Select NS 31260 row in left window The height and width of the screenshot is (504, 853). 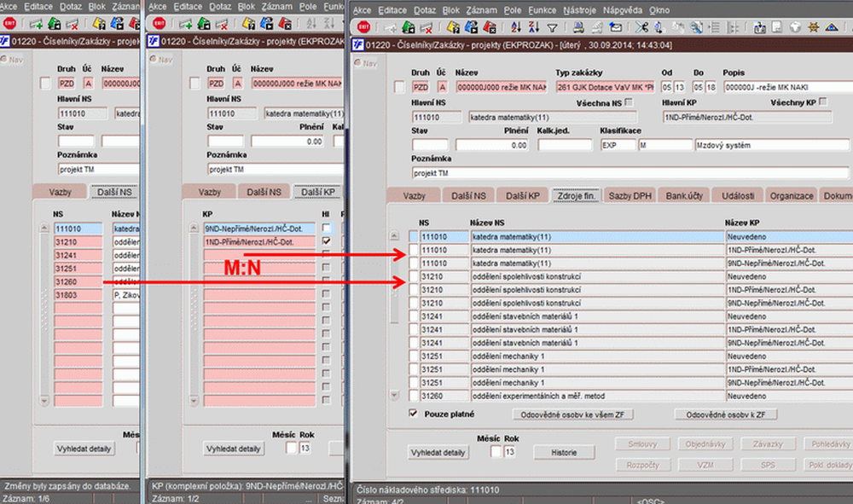tap(78, 281)
